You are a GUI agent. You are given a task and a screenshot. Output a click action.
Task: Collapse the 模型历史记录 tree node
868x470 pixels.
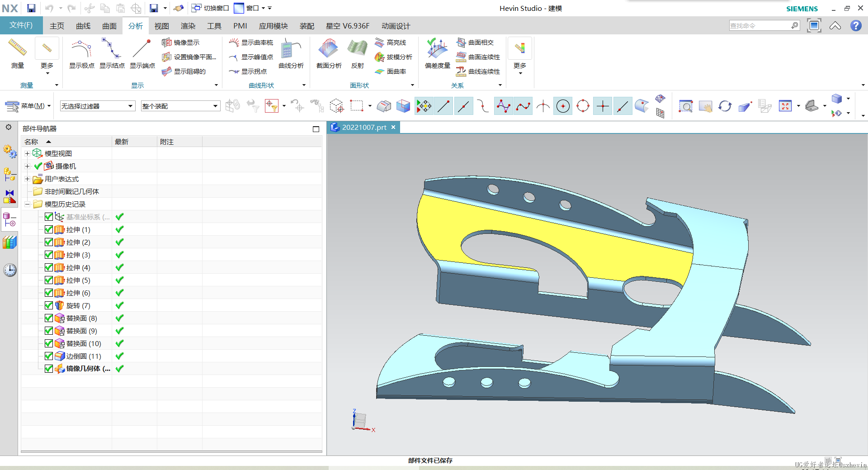[27, 204]
